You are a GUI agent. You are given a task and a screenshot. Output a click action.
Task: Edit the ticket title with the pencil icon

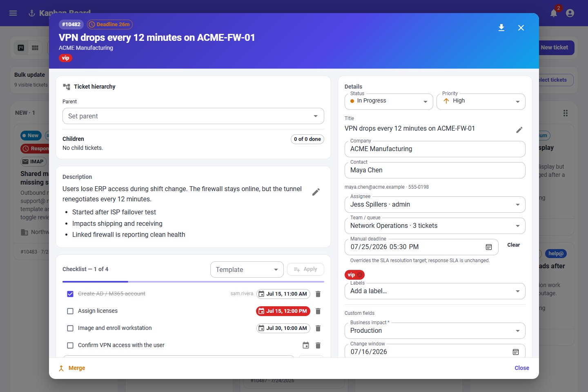click(x=519, y=130)
